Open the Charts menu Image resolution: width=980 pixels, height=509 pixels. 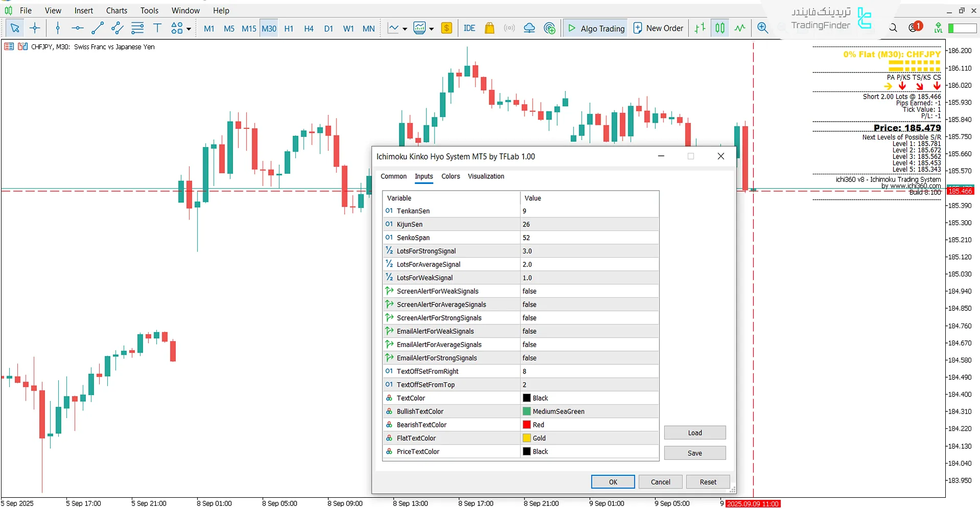(x=116, y=10)
